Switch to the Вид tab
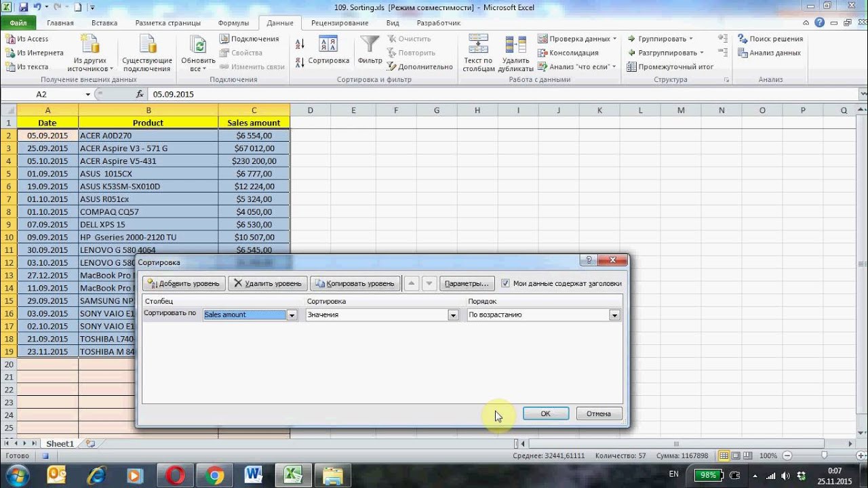Image resolution: width=868 pixels, height=488 pixels. 393,22
